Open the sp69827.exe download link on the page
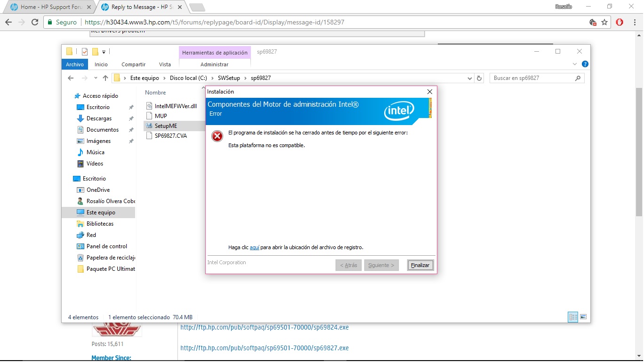 click(265, 348)
